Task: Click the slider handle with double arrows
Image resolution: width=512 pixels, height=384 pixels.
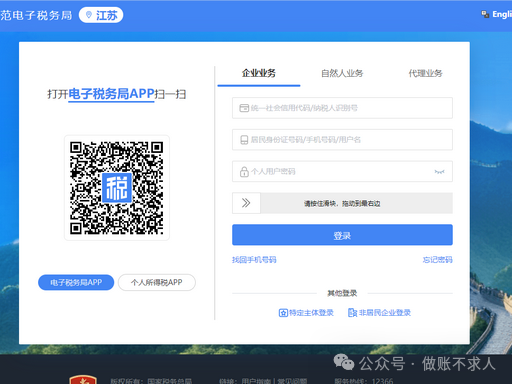Action: [246, 203]
